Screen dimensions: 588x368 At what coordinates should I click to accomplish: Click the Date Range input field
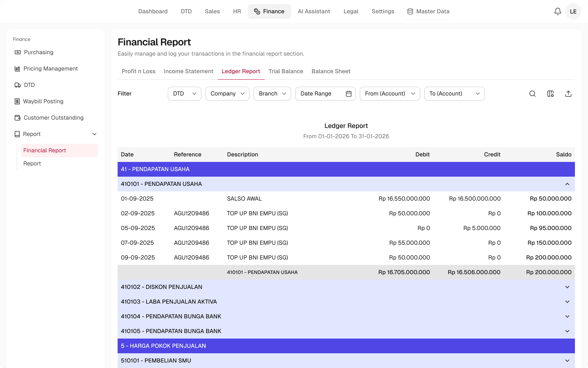pyautogui.click(x=325, y=94)
